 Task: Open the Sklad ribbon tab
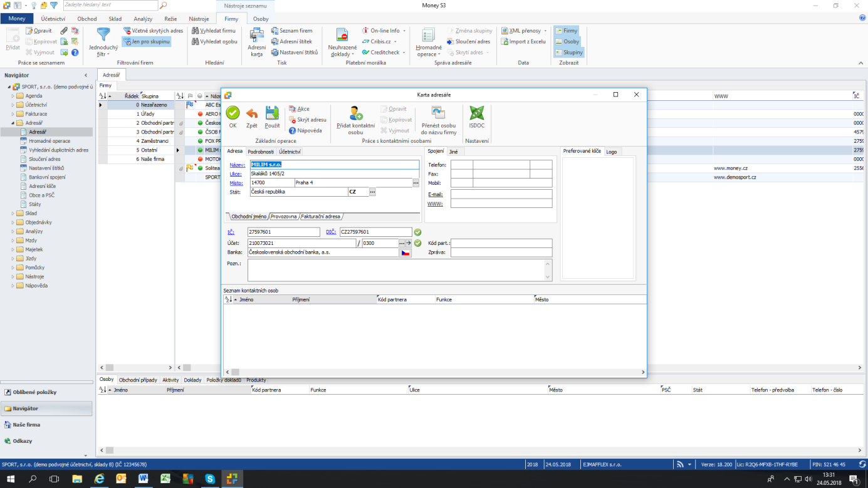(x=115, y=19)
